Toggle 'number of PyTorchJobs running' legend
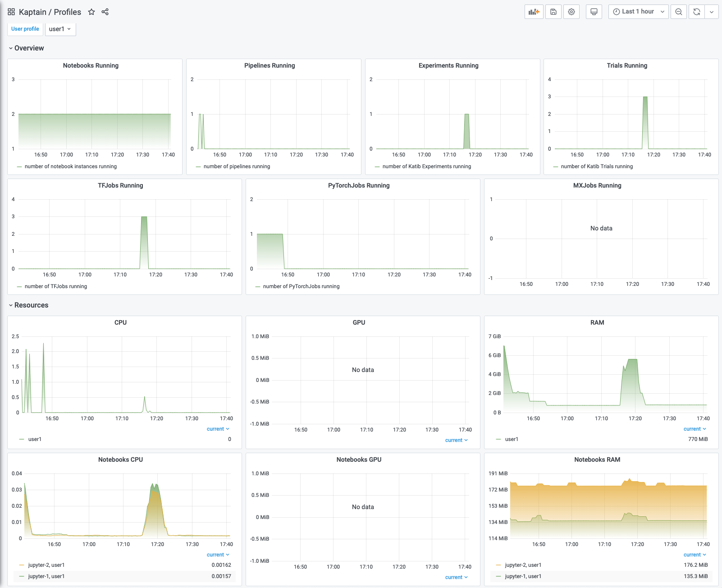 (x=302, y=286)
